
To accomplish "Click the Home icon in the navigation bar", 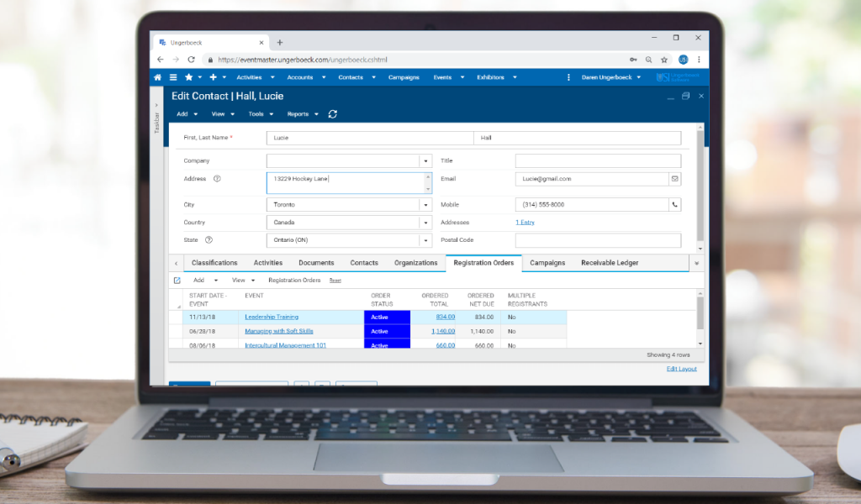I will (x=158, y=77).
